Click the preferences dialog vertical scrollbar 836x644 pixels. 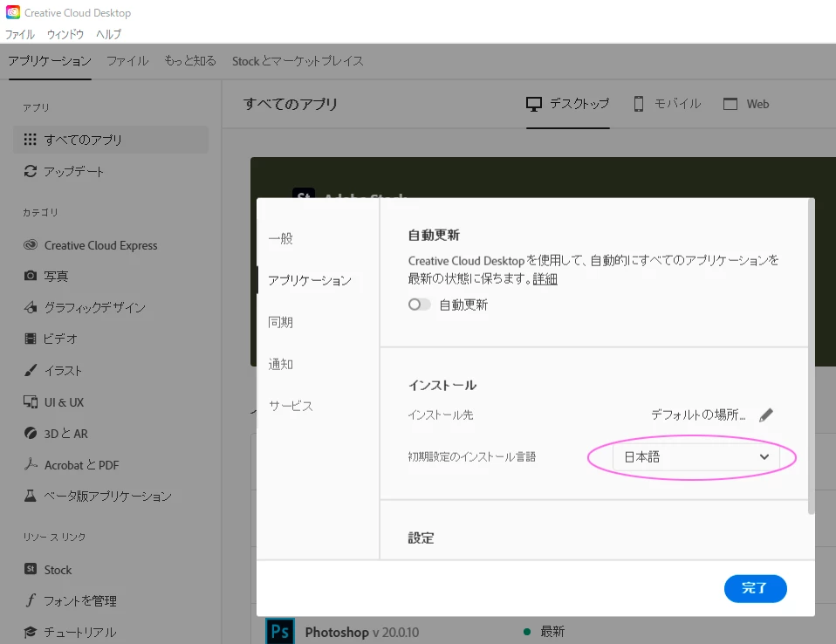[811, 356]
